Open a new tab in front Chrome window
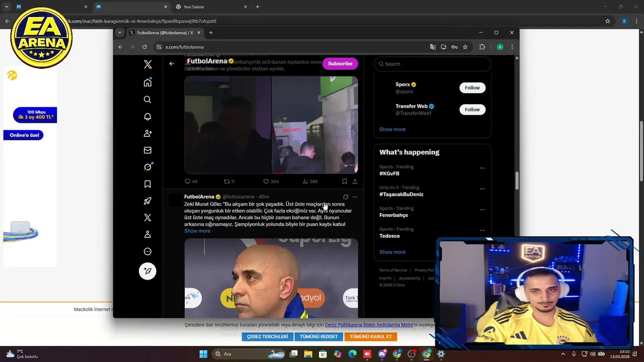Image resolution: width=644 pixels, height=362 pixels. point(211,33)
